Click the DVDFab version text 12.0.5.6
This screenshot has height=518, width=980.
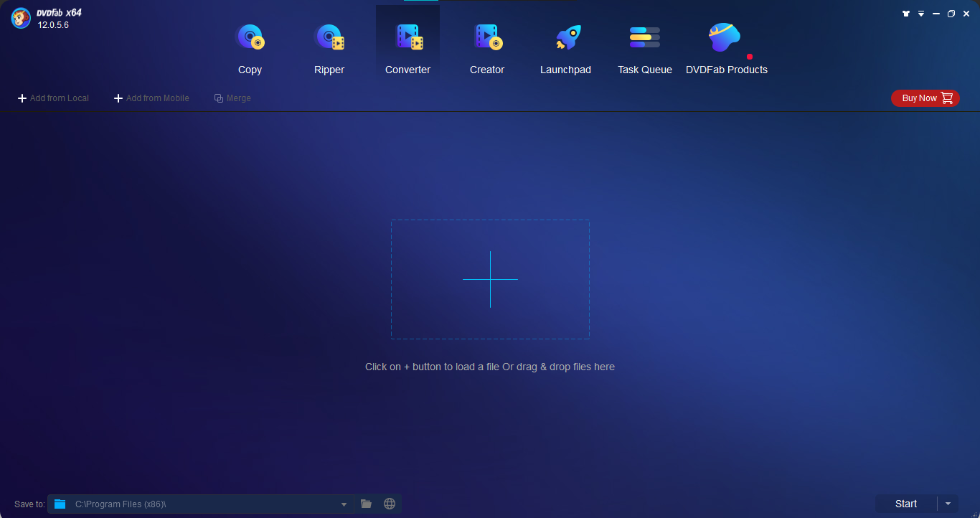[54, 25]
